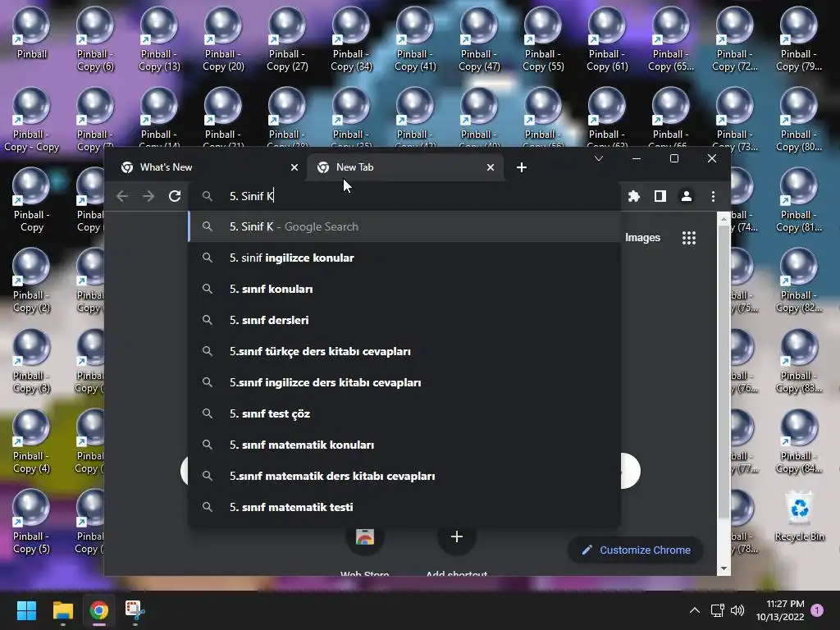Viewport: 840px width, 630px height.
Task: Click the Chrome page scrollbar up arrow
Action: click(x=724, y=218)
